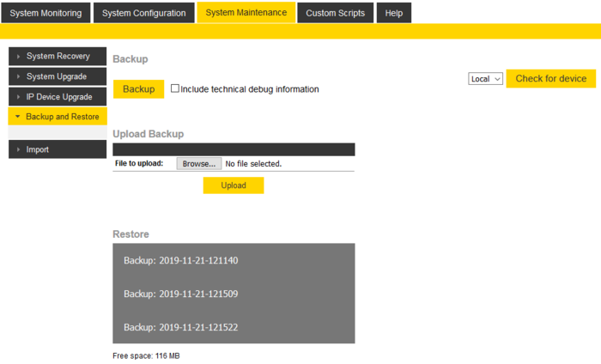The image size is (601, 364).
Task: Click the No file selected field
Action: click(x=253, y=163)
